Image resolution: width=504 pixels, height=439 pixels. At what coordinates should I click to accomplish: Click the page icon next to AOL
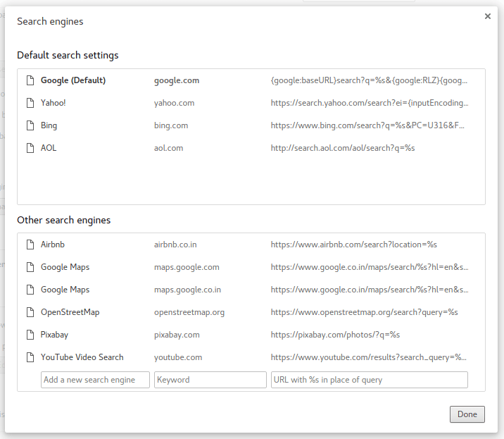[30, 148]
